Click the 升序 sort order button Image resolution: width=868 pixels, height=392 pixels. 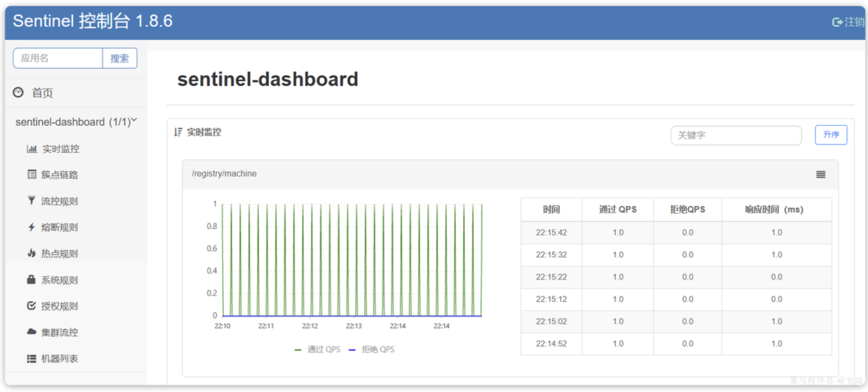pos(831,135)
